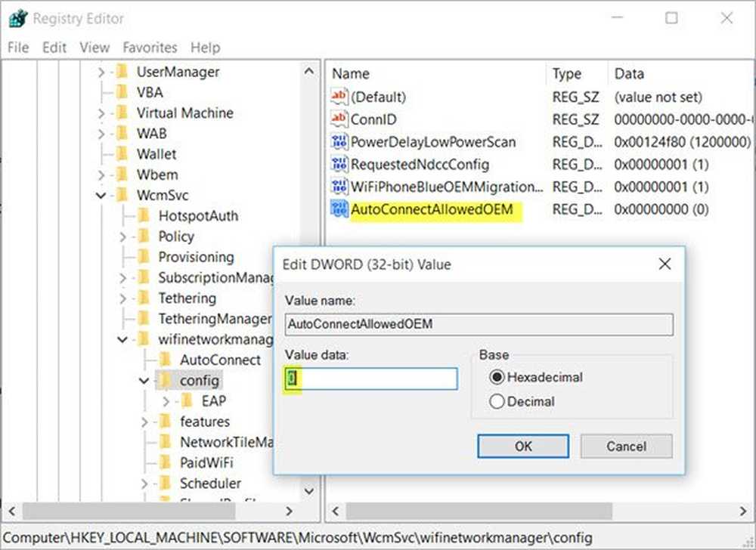Expand the Virtual Machine key
The width and height of the screenshot is (756, 550).
pyautogui.click(x=101, y=113)
